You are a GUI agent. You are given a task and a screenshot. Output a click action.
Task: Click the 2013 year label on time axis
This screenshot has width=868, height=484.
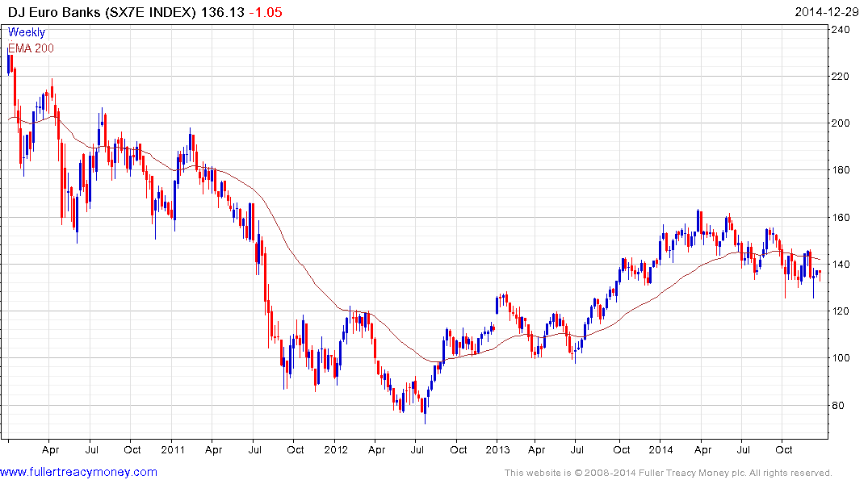pos(497,449)
